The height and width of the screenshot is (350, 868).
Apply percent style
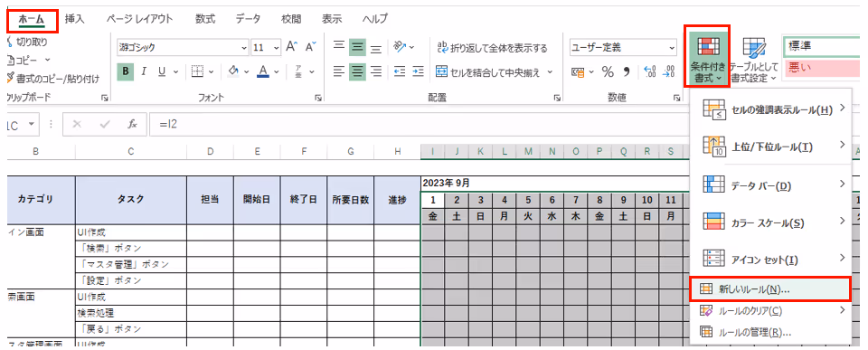tap(608, 72)
